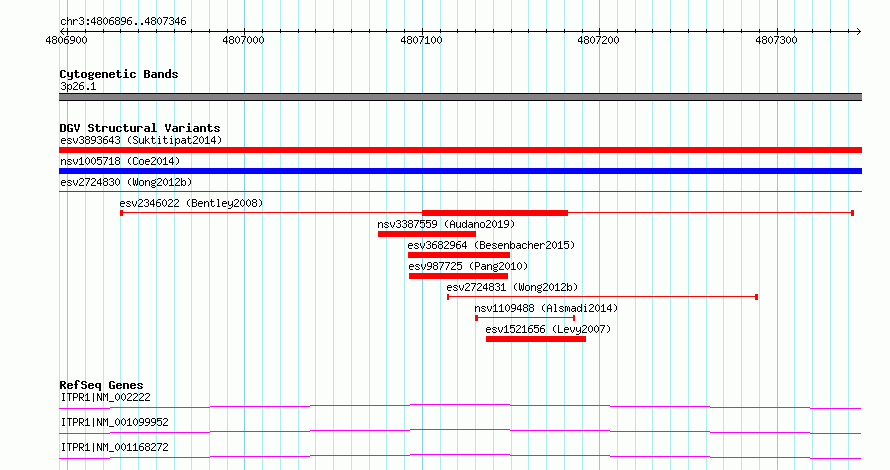Click the 4807300 ruler coordinate
The height and width of the screenshot is (470, 890).
click(776, 40)
